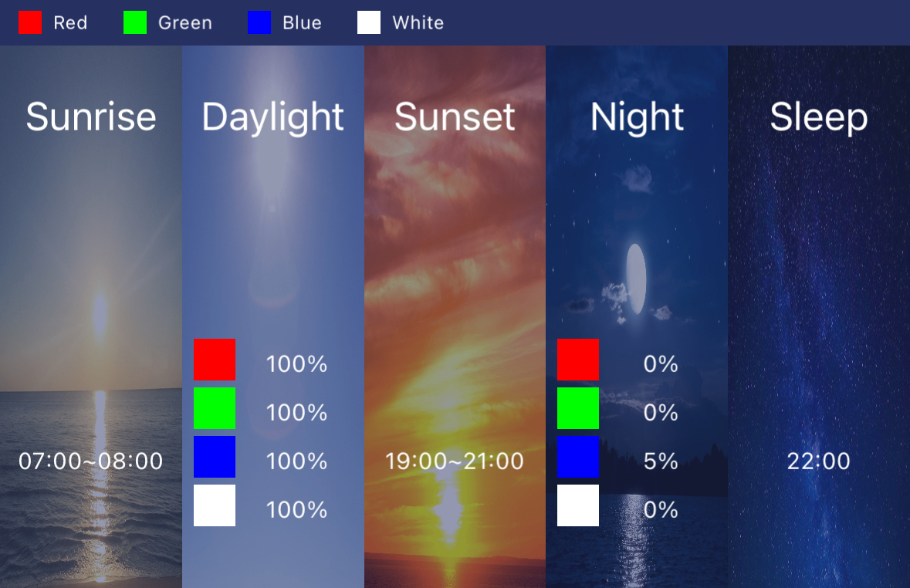Viewport: 910px width, 588px height.
Task: Click the green swatch in the Night panel
Action: click(578, 408)
